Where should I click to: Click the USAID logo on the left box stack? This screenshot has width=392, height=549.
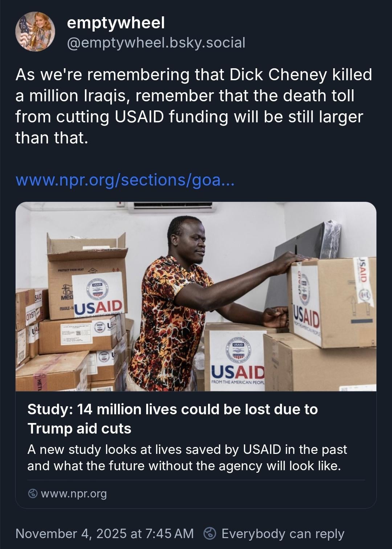pyautogui.click(x=99, y=307)
